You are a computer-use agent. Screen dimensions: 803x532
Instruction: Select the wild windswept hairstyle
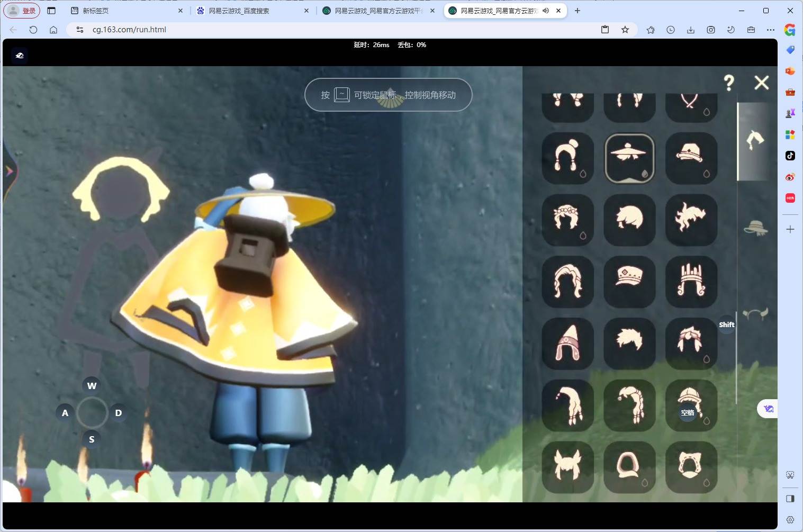[691, 220]
